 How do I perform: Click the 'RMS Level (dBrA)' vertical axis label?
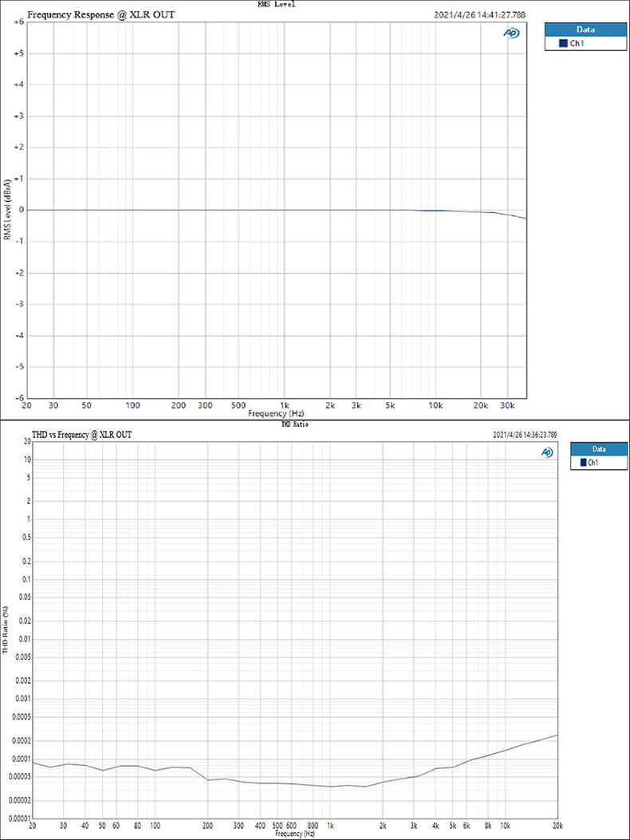[x=7, y=210]
